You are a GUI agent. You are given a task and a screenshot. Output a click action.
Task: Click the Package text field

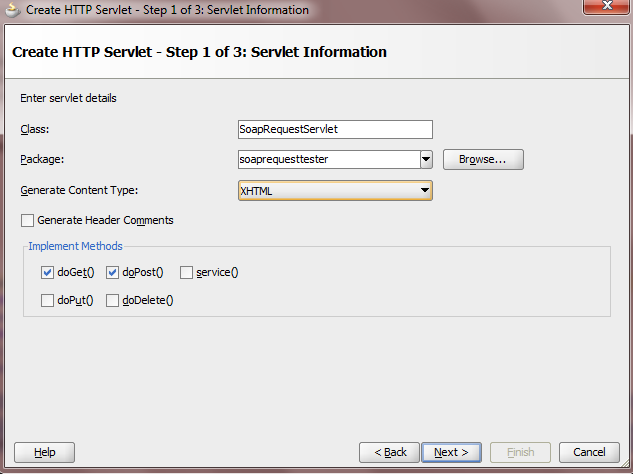[327, 159]
